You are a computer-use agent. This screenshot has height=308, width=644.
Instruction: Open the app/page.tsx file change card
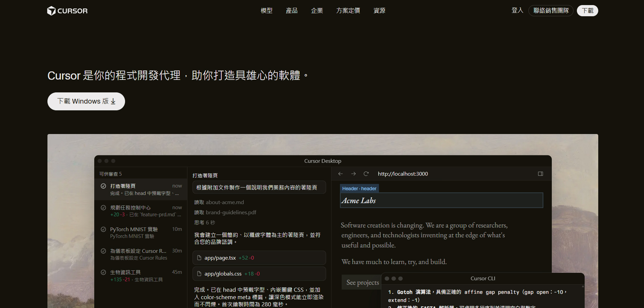(x=259, y=258)
